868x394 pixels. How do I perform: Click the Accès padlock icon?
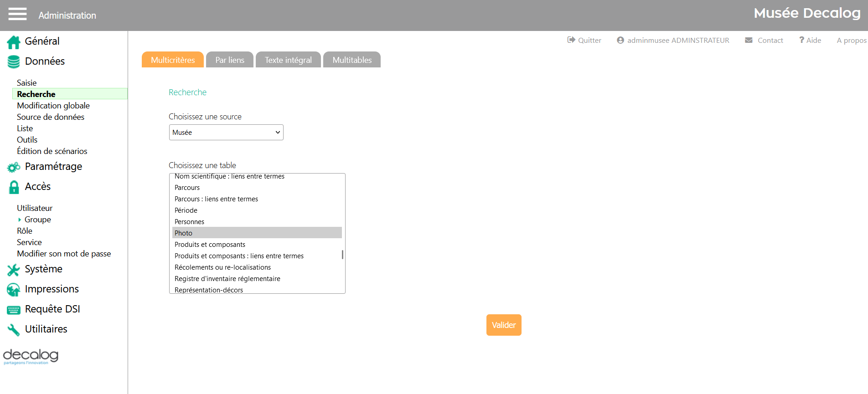14,187
